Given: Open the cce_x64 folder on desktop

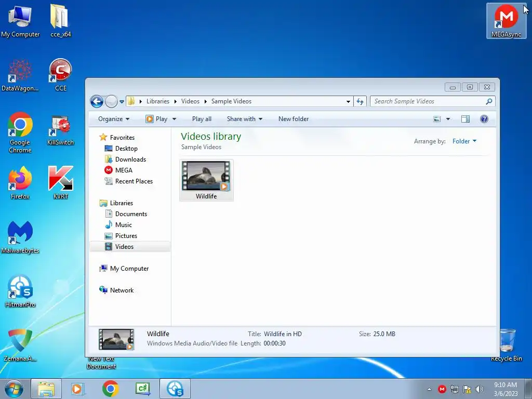Looking at the screenshot, I should pos(60,21).
